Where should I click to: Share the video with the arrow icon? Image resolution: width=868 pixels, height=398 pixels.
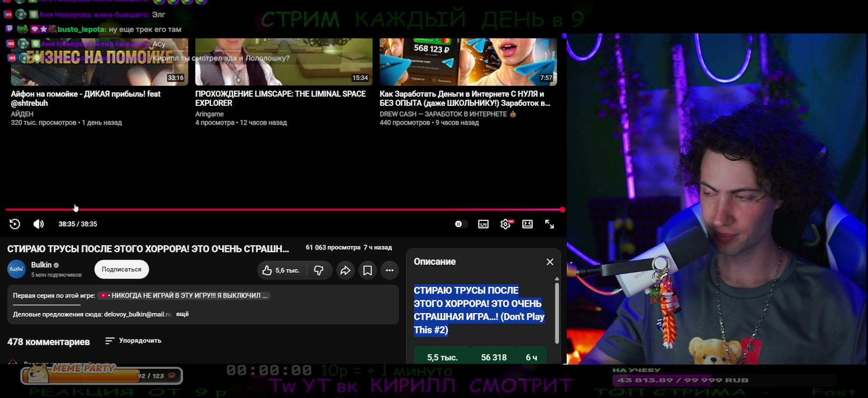[x=345, y=270]
